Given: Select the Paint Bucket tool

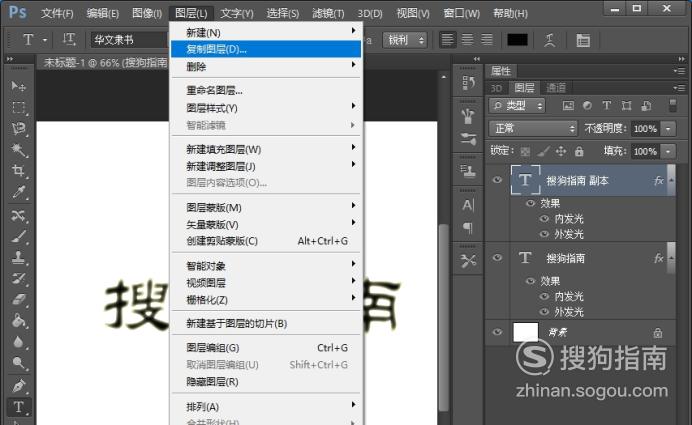Looking at the screenshot, I should (x=18, y=321).
